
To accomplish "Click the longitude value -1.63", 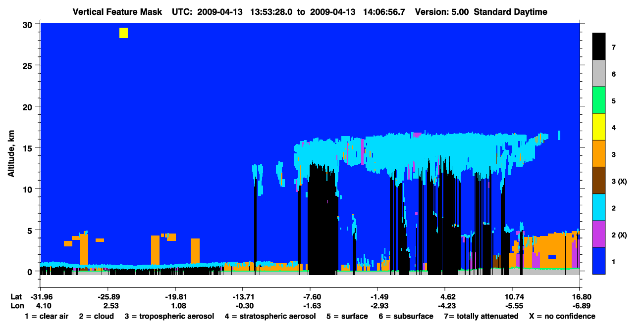I will (312, 306).
